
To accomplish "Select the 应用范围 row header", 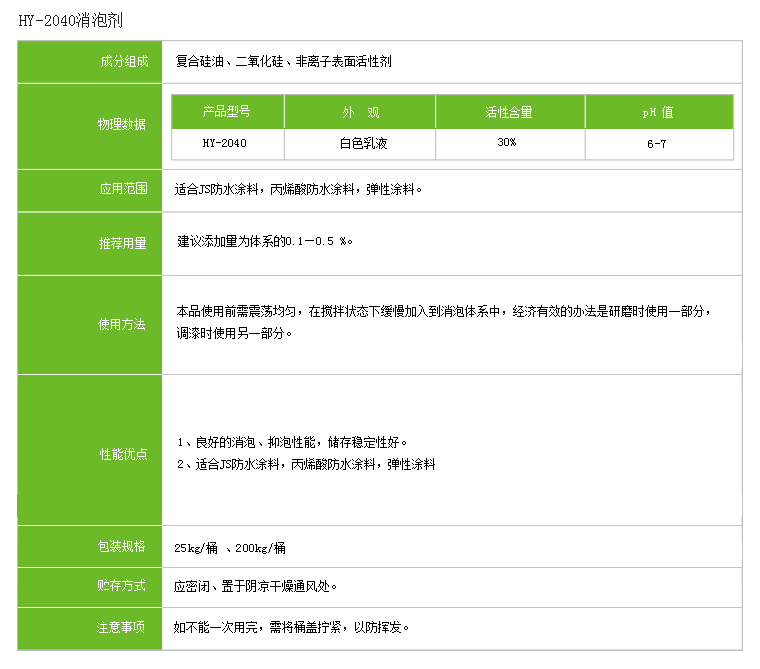I will tap(122, 188).
